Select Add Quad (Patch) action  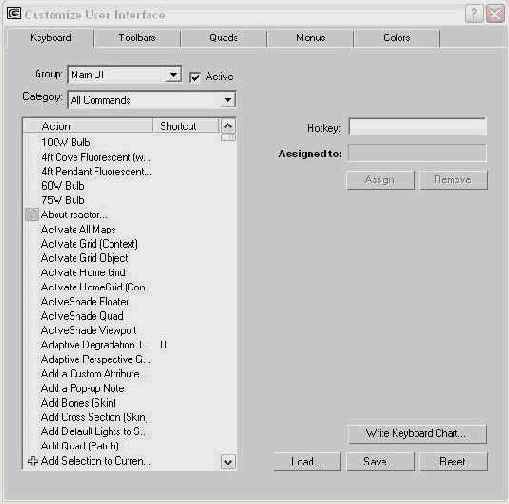point(80,446)
